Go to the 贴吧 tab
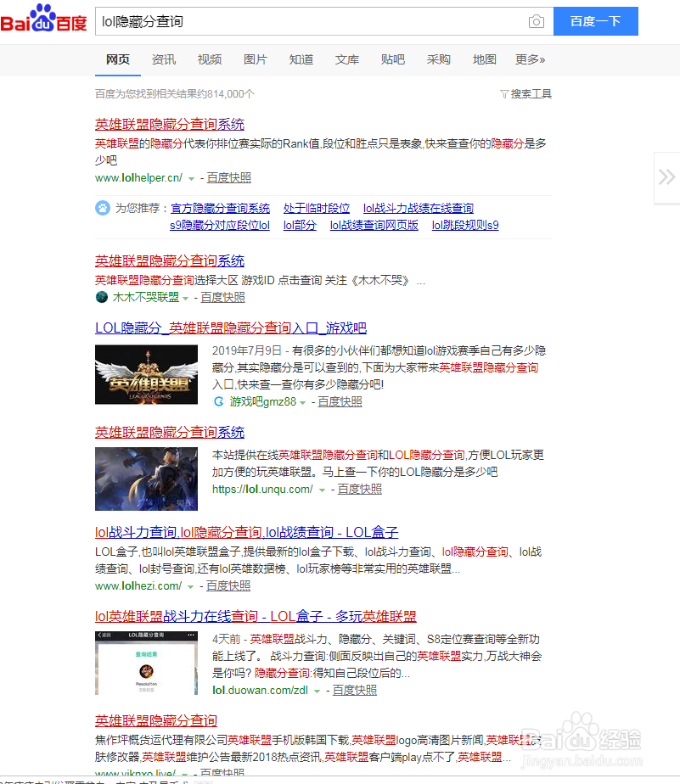Screen dimensions: 680x784 coord(393,59)
